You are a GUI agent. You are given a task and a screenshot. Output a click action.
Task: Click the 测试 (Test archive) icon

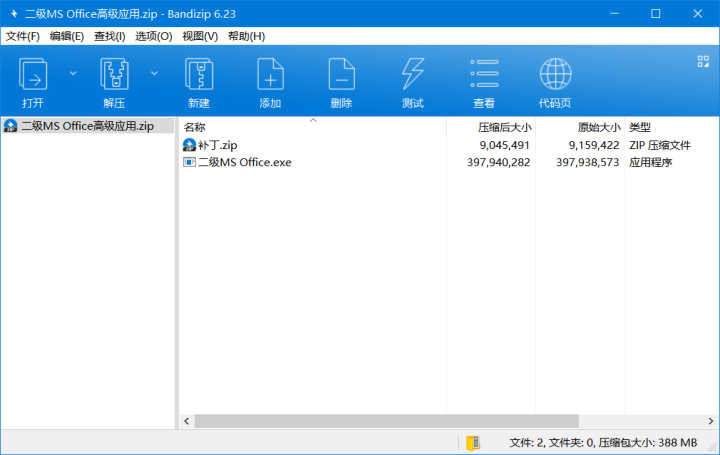[x=412, y=76]
